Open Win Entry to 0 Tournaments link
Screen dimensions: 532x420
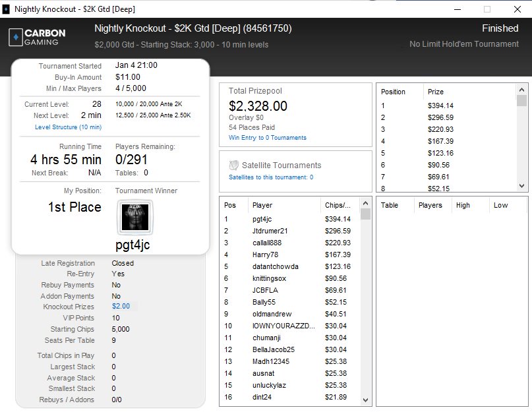point(268,137)
